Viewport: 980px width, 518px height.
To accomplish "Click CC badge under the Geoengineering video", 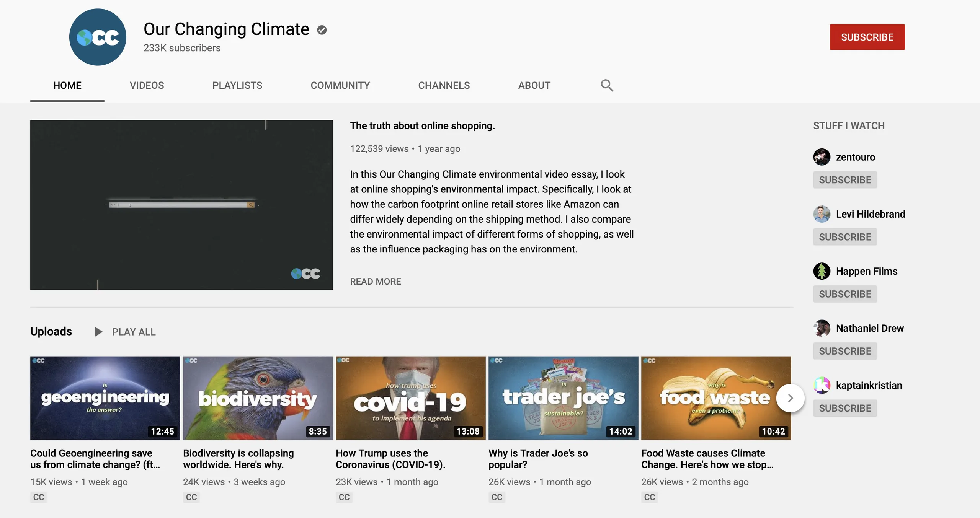I will tap(39, 497).
